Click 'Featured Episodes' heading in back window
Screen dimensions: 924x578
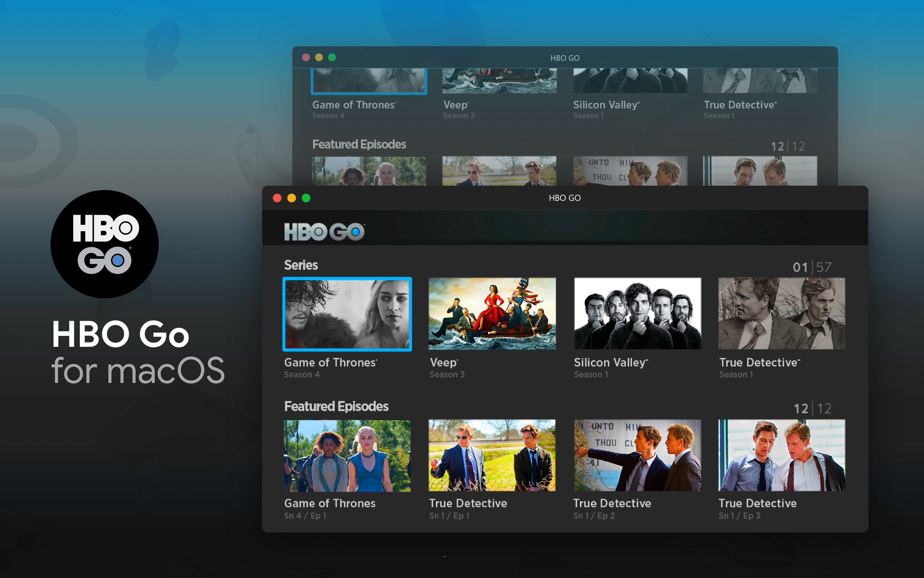pyautogui.click(x=359, y=144)
